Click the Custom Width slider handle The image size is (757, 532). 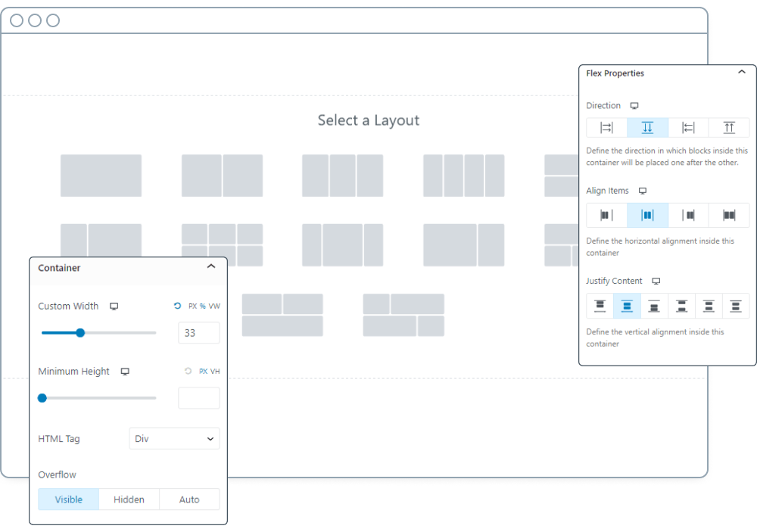[80, 332]
